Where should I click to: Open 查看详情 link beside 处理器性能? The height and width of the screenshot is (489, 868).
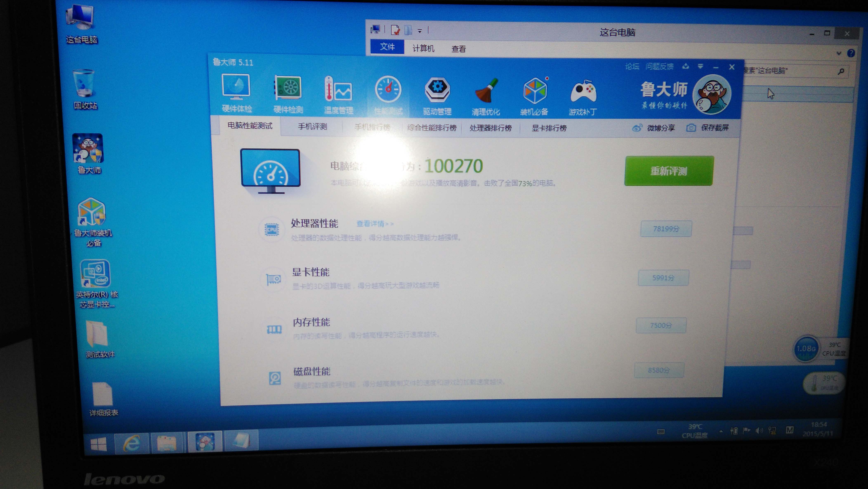click(x=374, y=224)
